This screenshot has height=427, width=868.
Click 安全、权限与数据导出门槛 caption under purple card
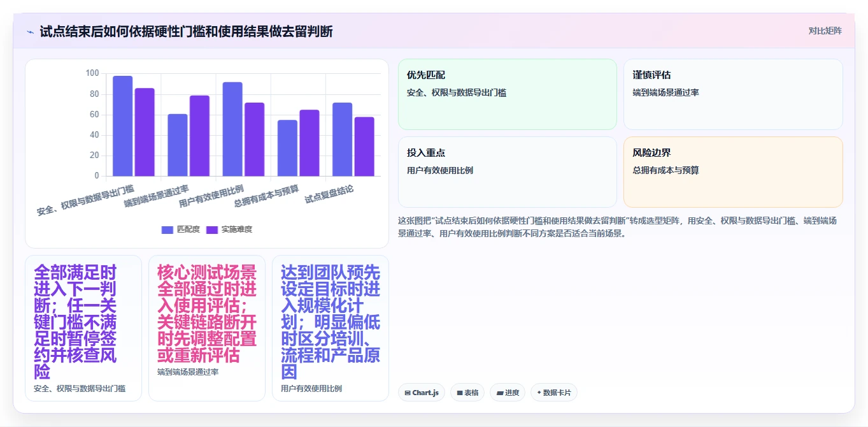click(80, 388)
